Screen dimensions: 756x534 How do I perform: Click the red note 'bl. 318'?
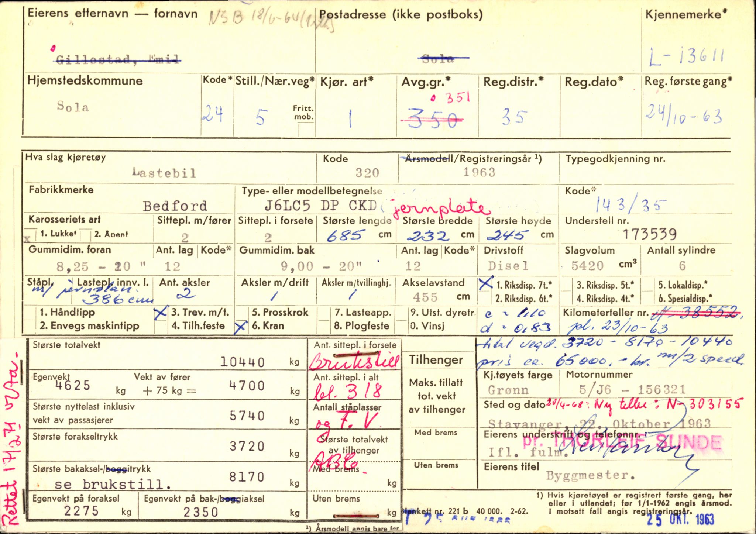tap(348, 391)
